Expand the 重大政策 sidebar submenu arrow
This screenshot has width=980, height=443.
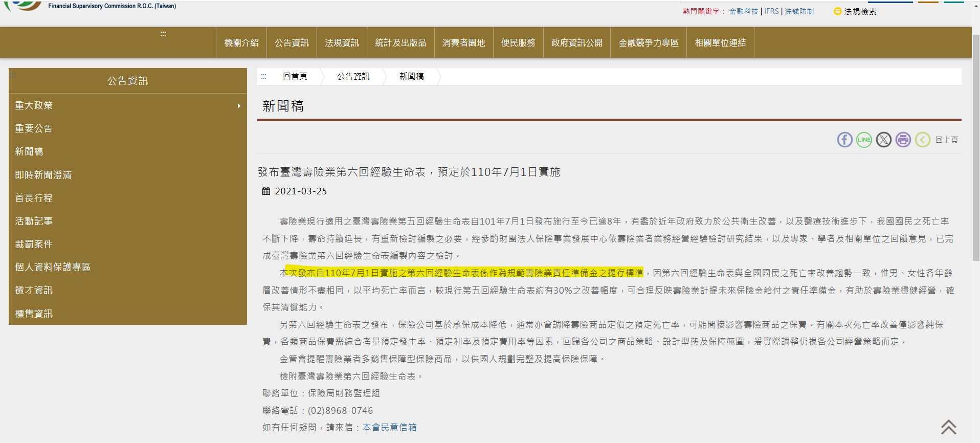pyautogui.click(x=238, y=106)
